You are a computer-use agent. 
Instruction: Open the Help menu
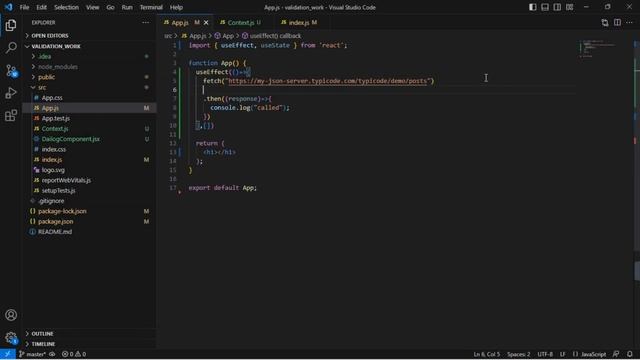point(176,7)
